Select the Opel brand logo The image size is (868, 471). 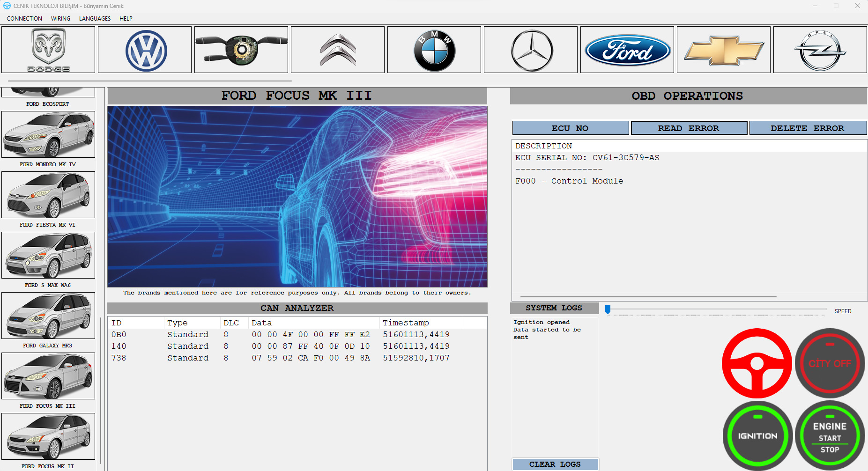tap(819, 49)
